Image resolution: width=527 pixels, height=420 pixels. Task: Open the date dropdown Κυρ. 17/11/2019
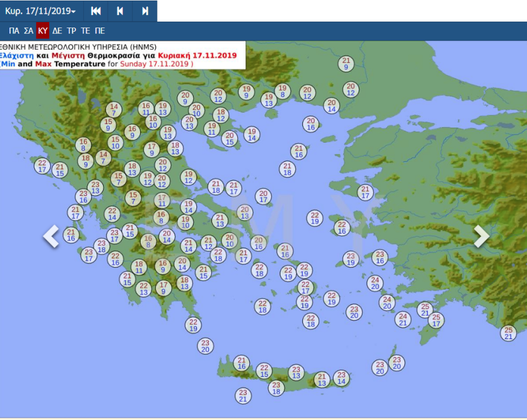[x=40, y=11]
